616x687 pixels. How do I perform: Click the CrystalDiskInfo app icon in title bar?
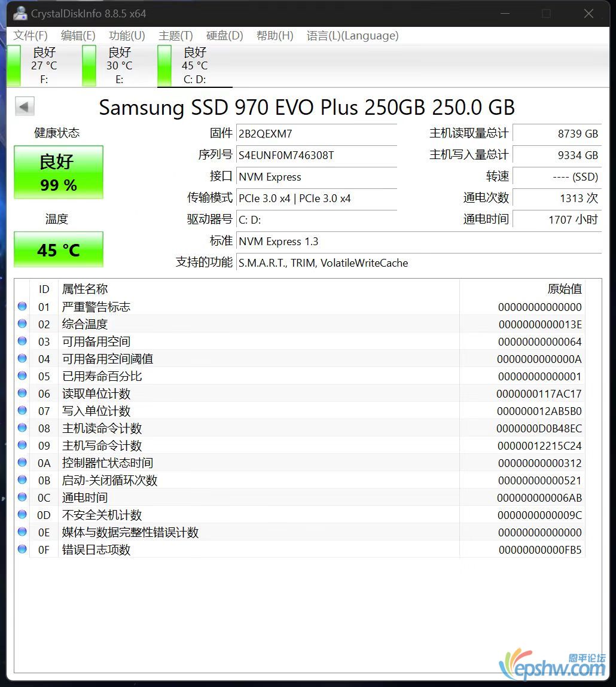click(20, 14)
